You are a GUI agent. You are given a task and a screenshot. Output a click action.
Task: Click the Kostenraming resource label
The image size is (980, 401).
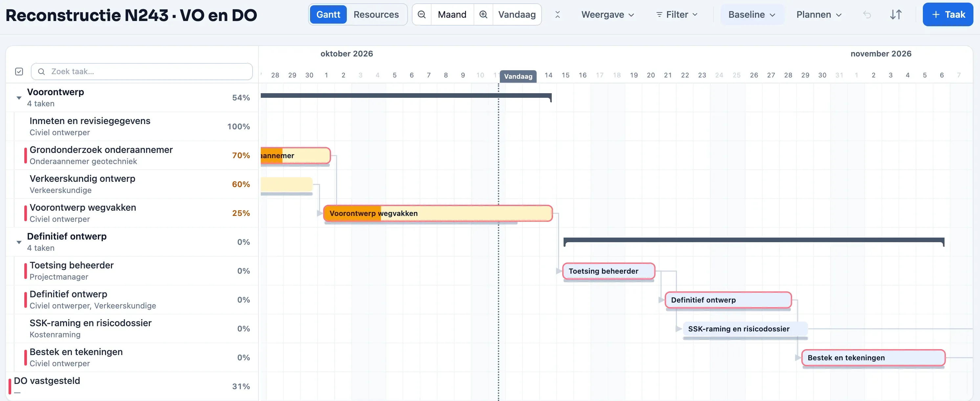click(55, 334)
